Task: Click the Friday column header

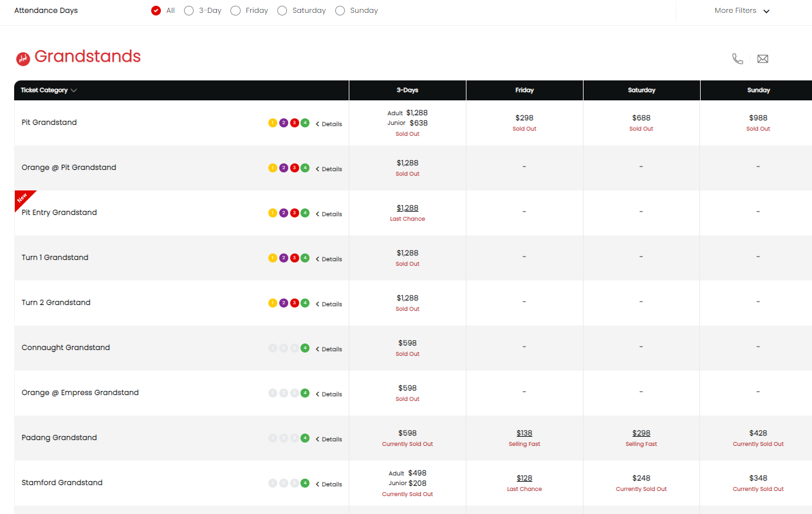Action: tap(524, 90)
